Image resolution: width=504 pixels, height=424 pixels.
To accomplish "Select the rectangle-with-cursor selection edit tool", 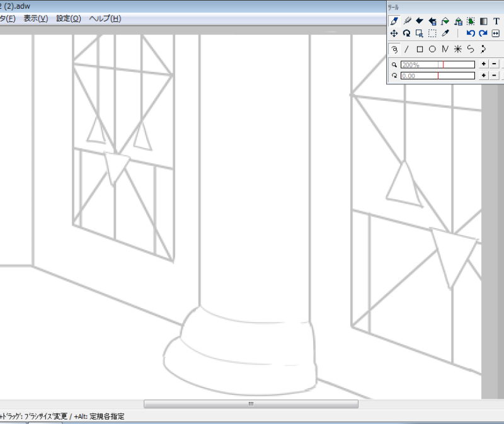I will pyautogui.click(x=420, y=33).
